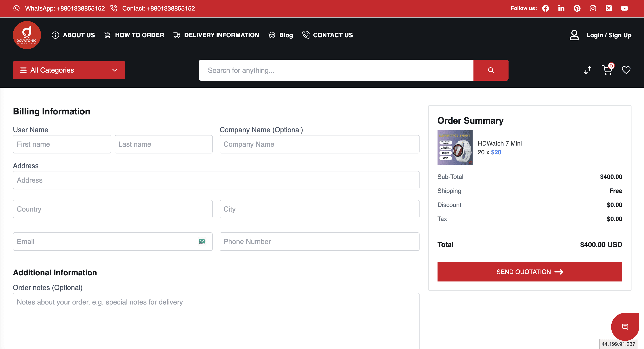Click the Dovatonic logo
Viewport: 644px width, 349px height.
[27, 35]
